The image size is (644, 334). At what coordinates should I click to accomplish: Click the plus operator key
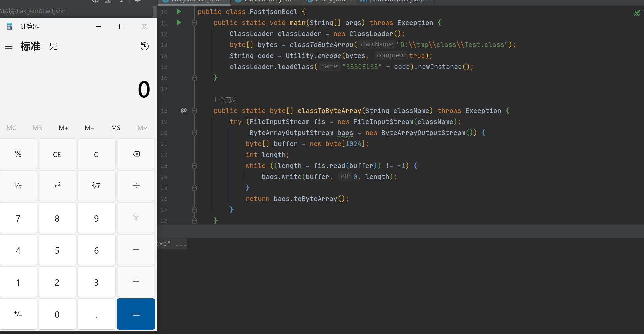click(136, 282)
